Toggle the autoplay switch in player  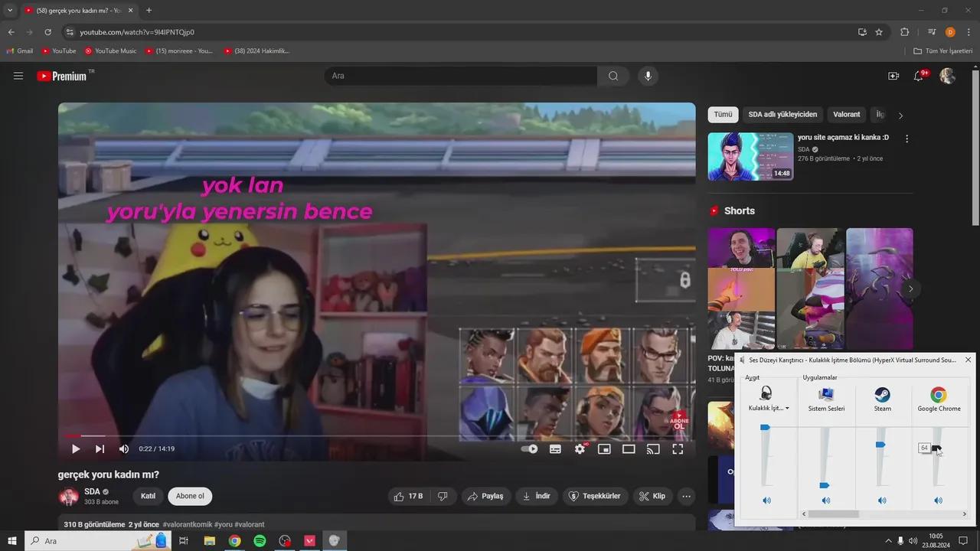point(529,449)
